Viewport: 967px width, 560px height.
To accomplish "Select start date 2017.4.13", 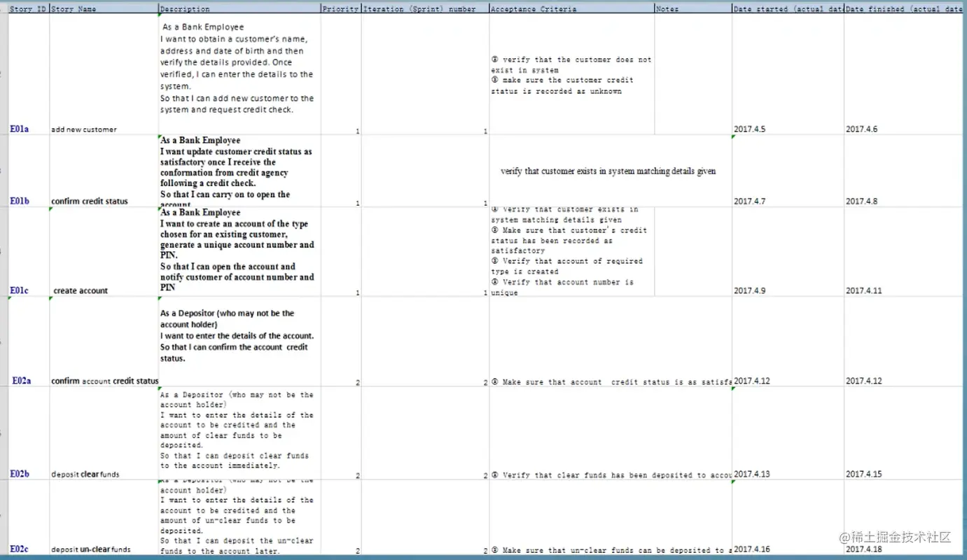I will [x=752, y=474].
